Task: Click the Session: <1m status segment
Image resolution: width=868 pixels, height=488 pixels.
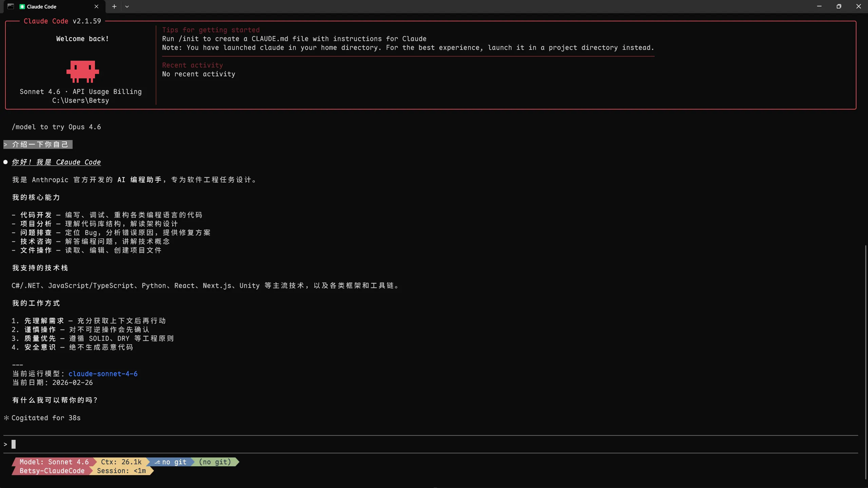Action: tap(121, 471)
